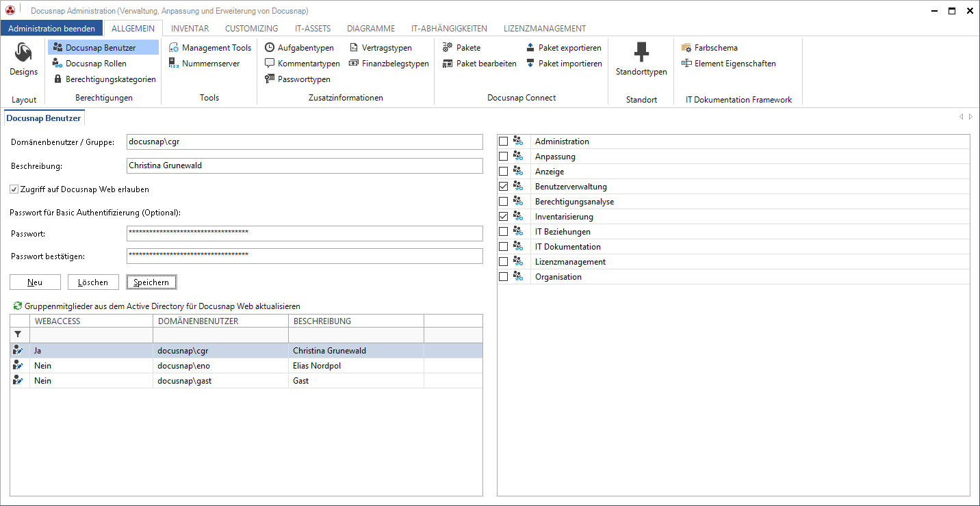Click the Speichern button
Viewport: 980px width, 506px height.
coord(151,282)
